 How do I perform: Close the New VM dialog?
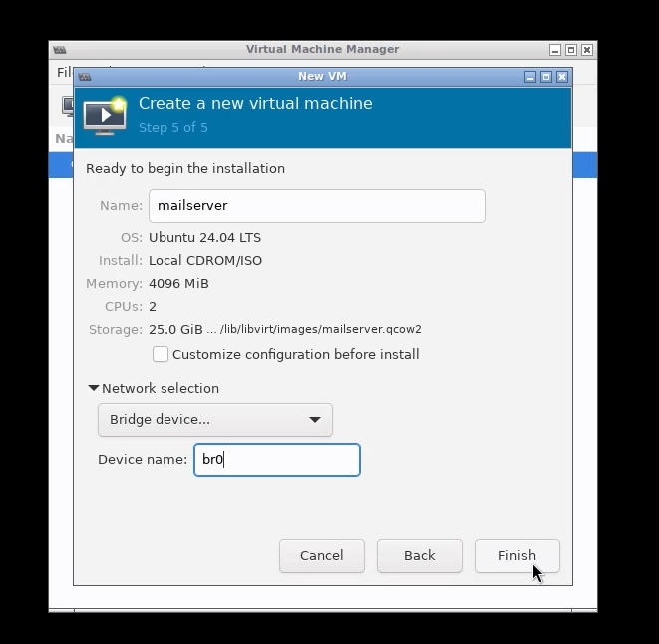[562, 77]
